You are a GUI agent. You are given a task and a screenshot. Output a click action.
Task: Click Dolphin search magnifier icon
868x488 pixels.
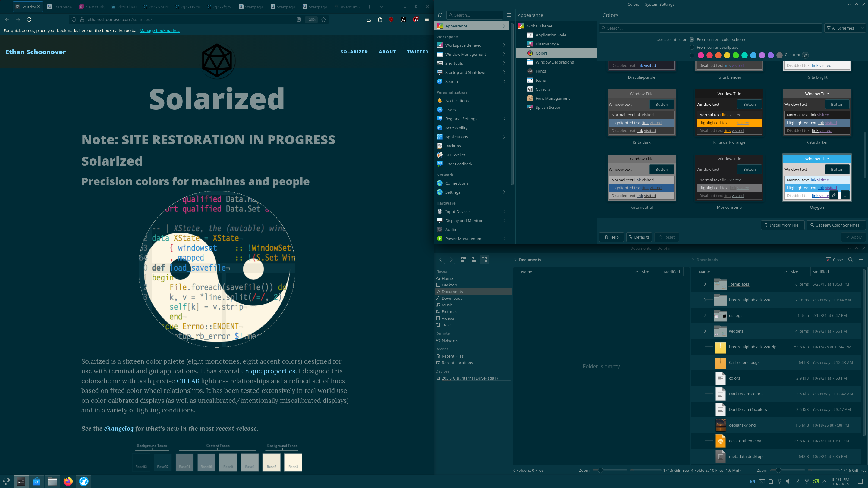tap(851, 260)
